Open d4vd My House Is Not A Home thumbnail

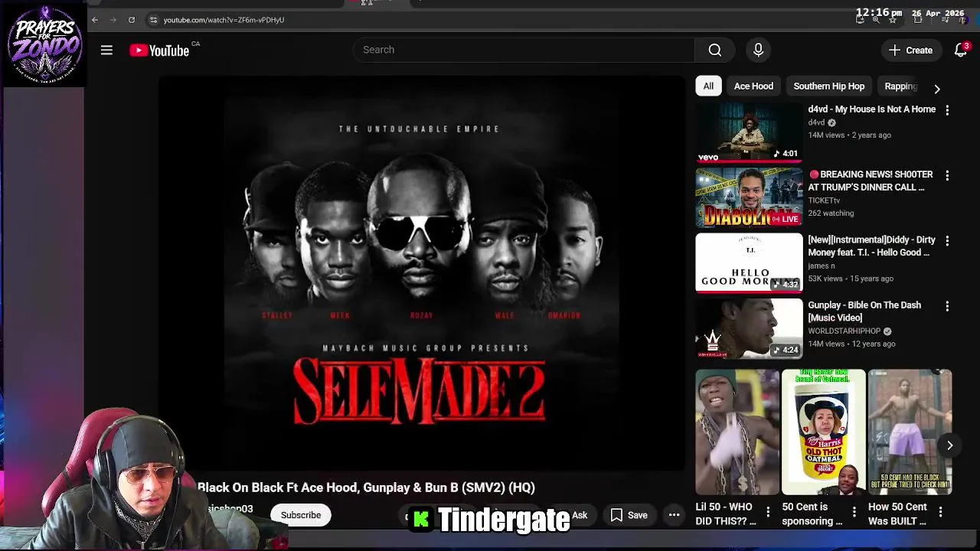pyautogui.click(x=749, y=132)
